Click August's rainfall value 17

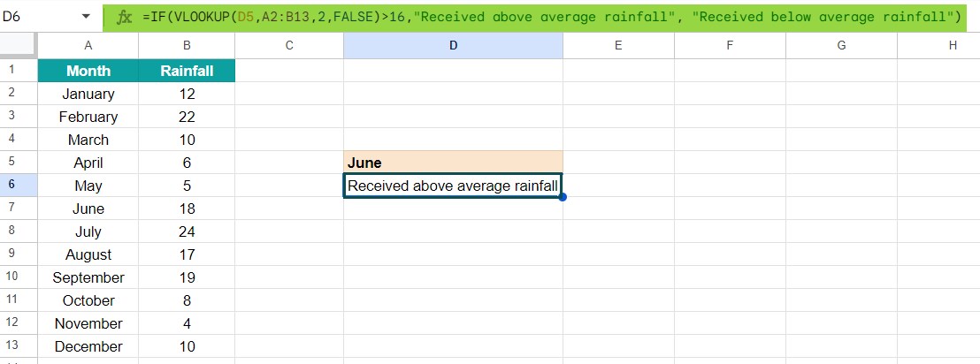[x=187, y=254]
